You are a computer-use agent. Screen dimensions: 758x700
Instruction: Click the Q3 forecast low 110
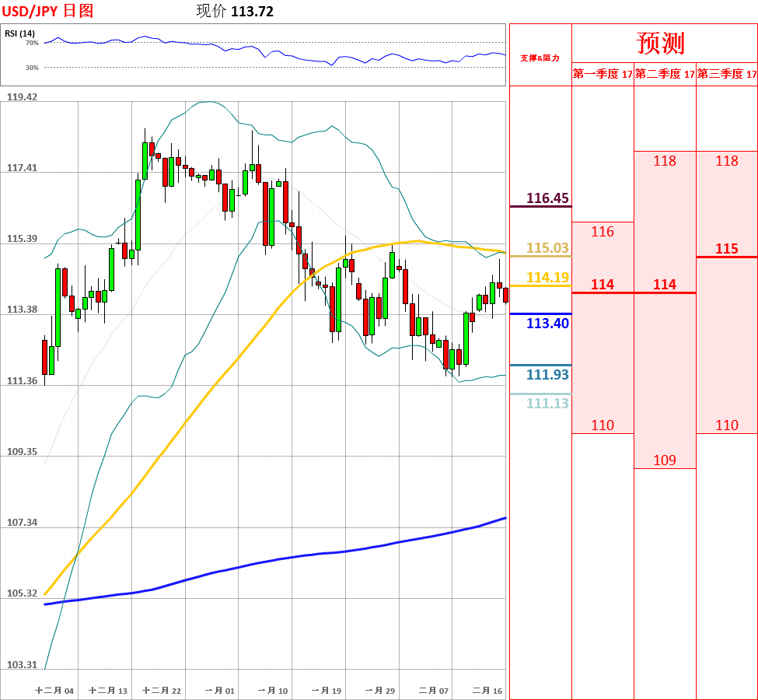pyautogui.click(x=727, y=425)
